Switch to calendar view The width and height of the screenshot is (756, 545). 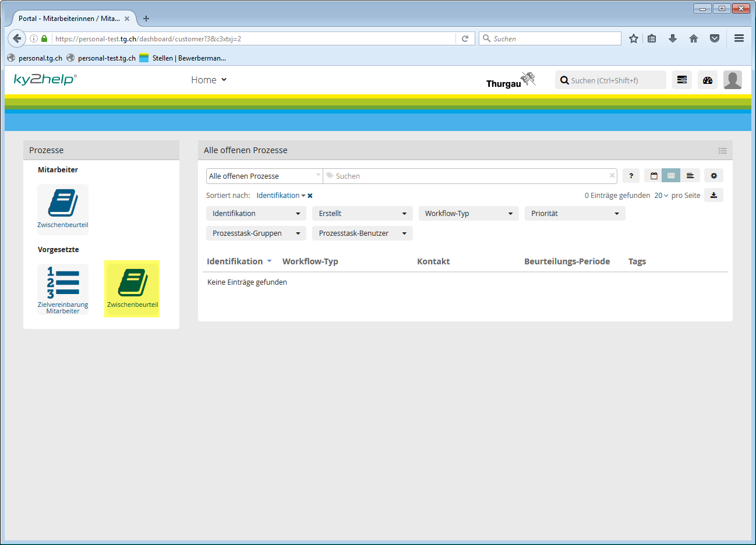(x=653, y=176)
